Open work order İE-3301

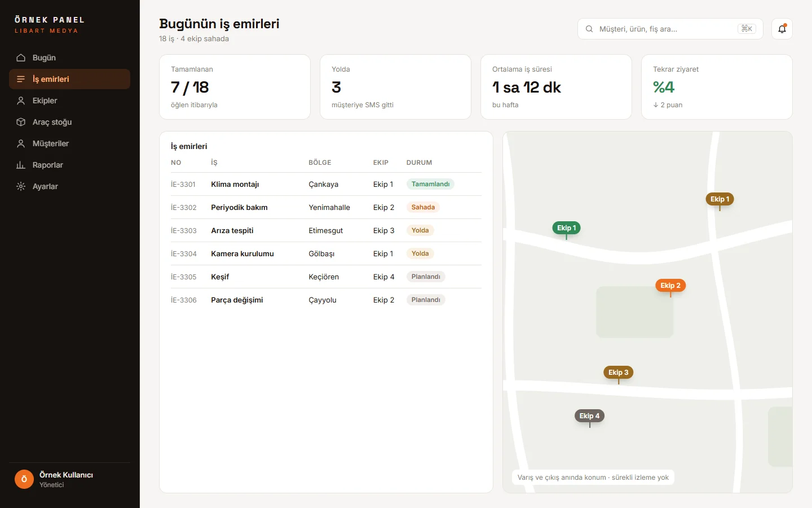326,184
